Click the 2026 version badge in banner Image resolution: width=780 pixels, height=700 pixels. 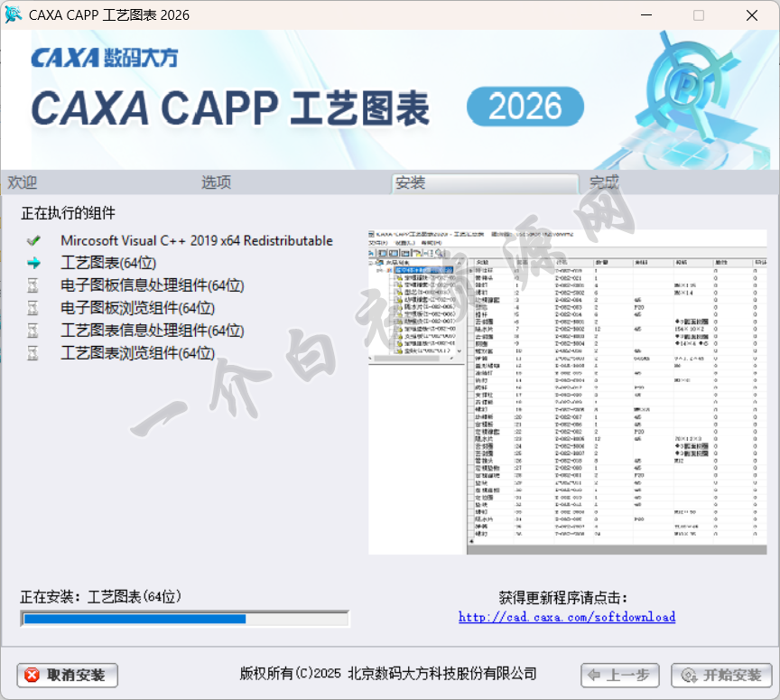pyautogui.click(x=525, y=106)
